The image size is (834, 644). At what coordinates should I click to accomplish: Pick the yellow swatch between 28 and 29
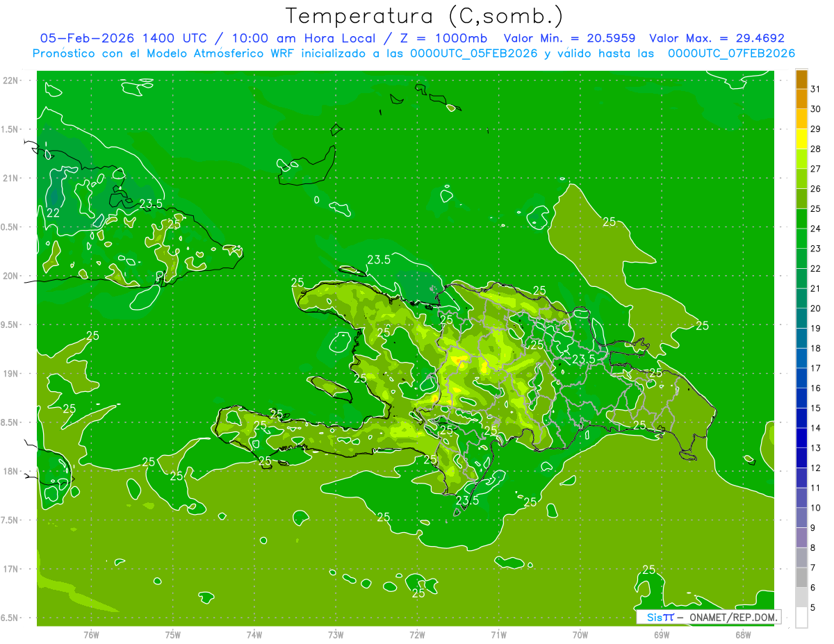pos(801,138)
